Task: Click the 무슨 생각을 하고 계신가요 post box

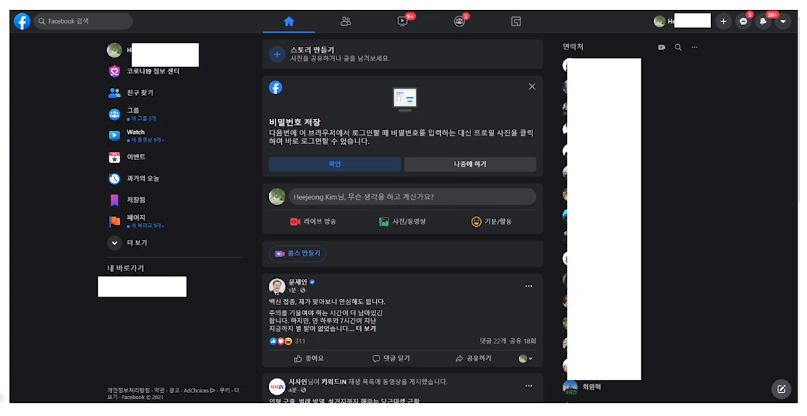Action: 412,197
